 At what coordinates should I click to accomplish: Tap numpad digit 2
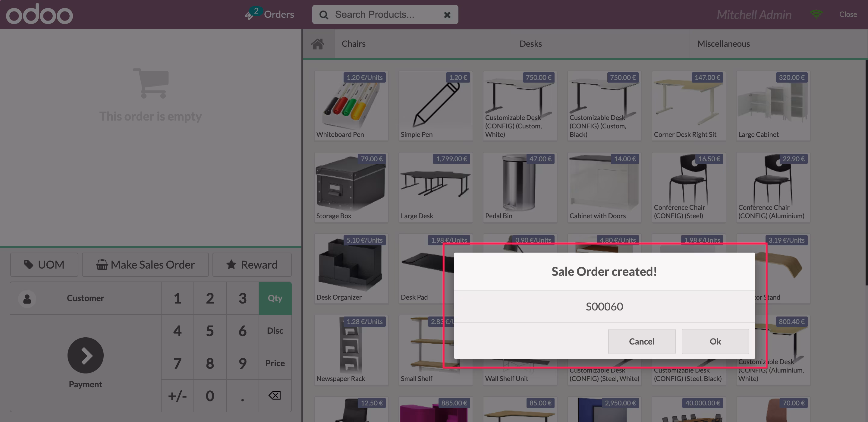pyautogui.click(x=210, y=298)
